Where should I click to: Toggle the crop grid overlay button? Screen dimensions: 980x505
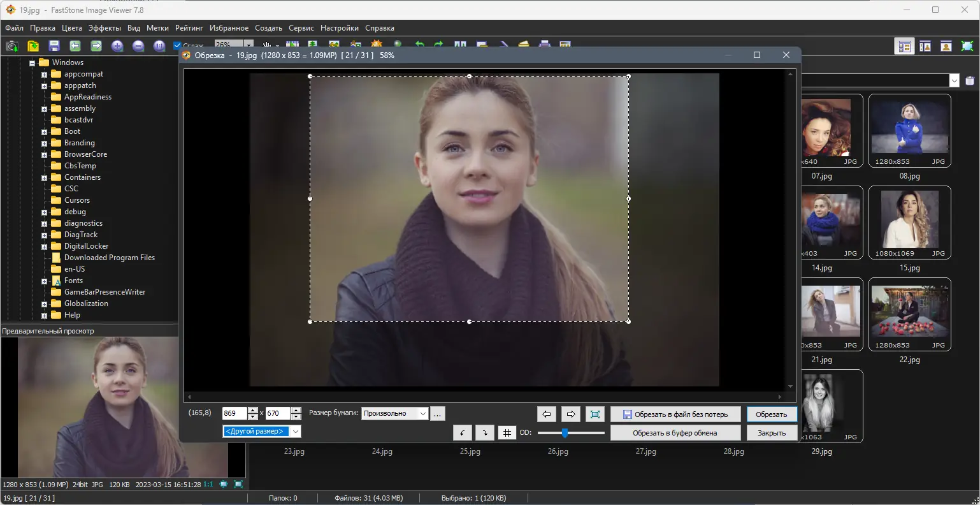[x=507, y=433]
